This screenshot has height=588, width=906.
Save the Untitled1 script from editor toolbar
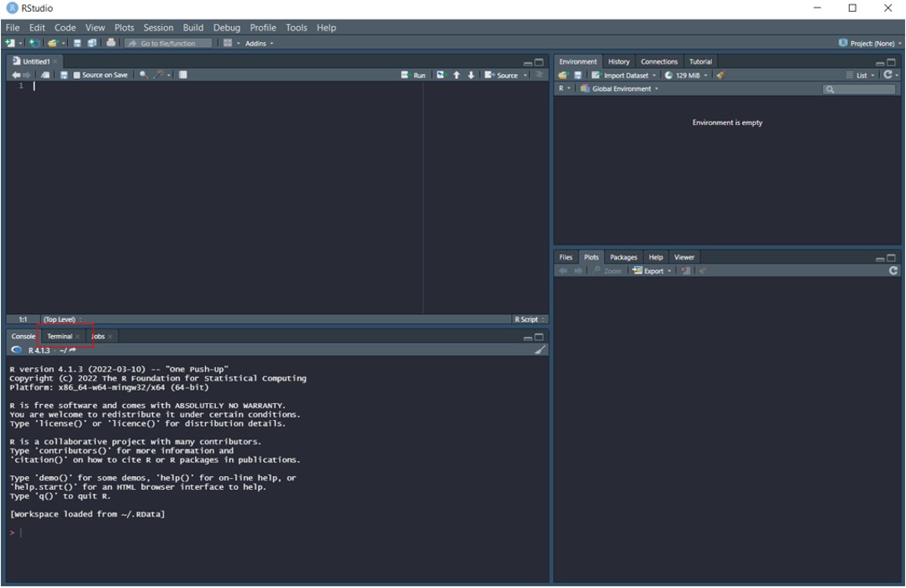[x=64, y=75]
